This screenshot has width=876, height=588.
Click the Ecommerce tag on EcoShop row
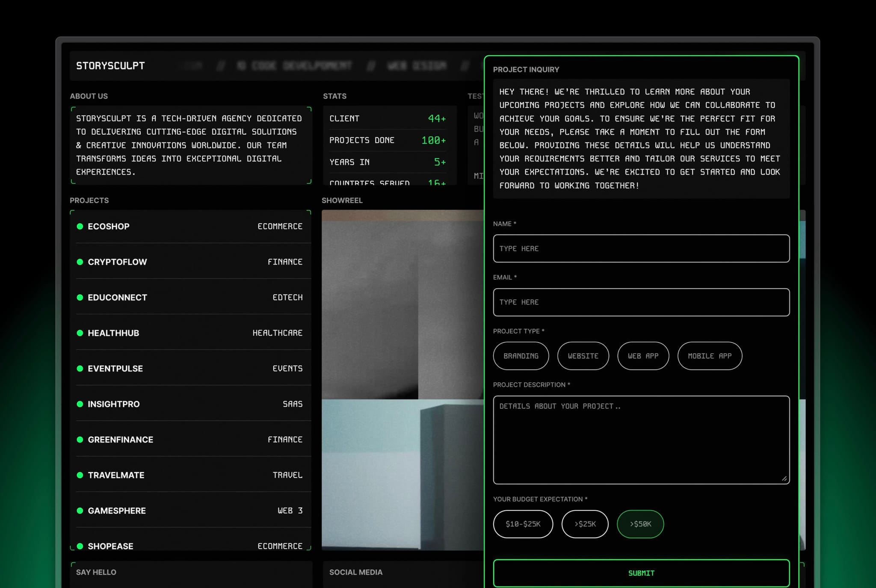coord(280,226)
